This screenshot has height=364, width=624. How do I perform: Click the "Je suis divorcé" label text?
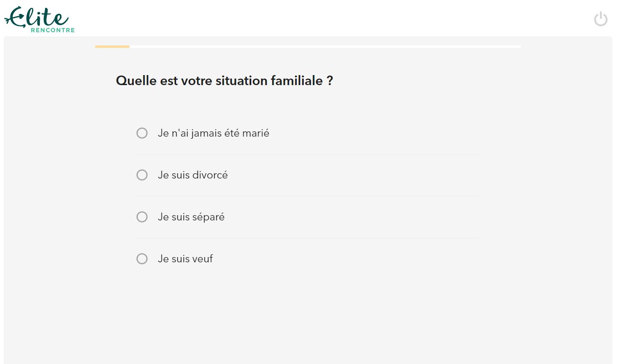click(x=193, y=175)
